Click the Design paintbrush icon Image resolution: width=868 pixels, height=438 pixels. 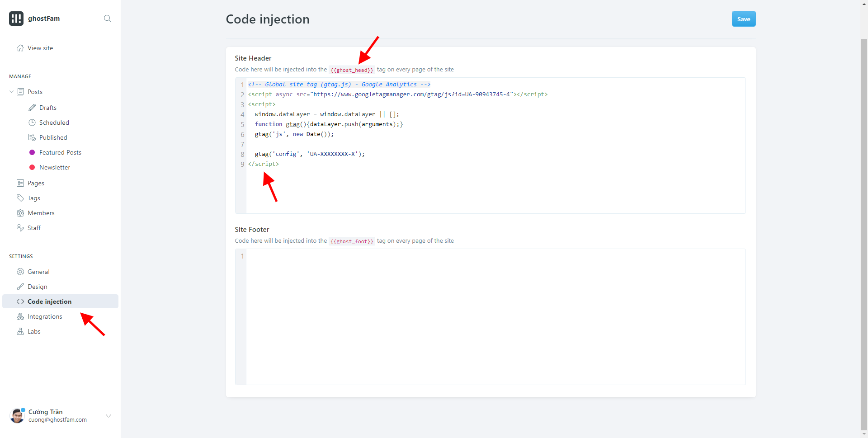tap(20, 287)
